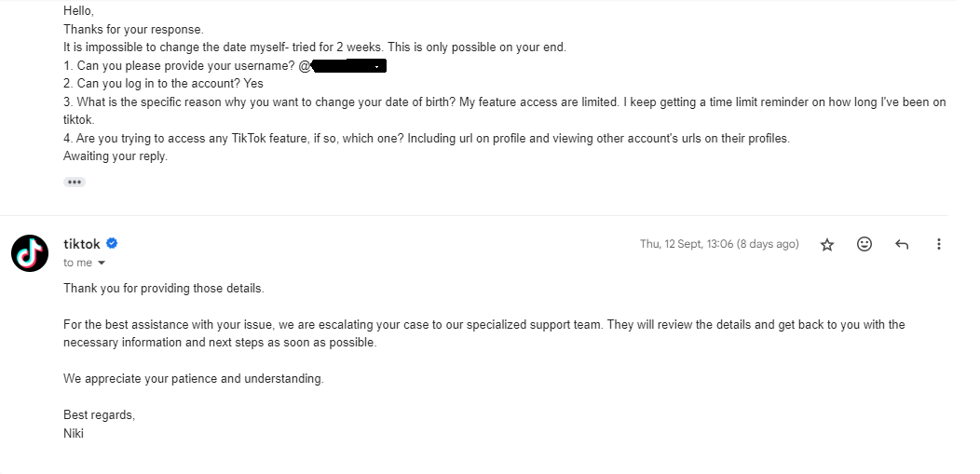Open the More options three-dot menu
980x474 pixels.
[938, 245]
